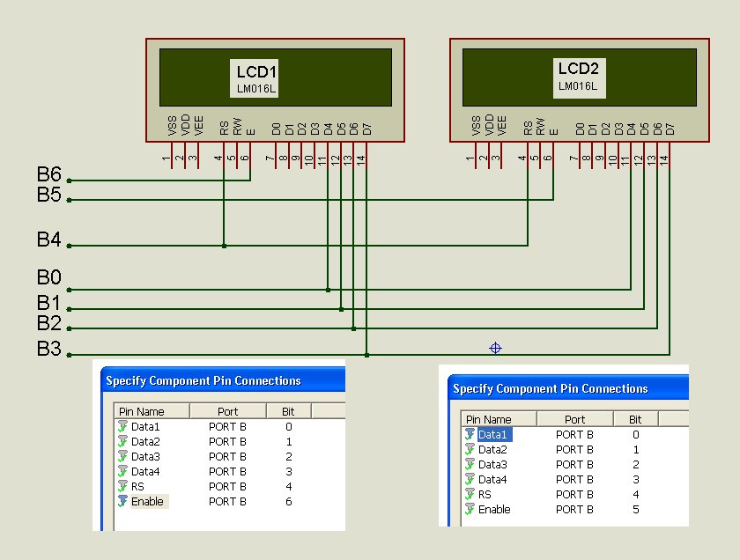This screenshot has height=560, width=740.
Task: Click title bar of left Pin Connections dialog
Action: [x=223, y=380]
